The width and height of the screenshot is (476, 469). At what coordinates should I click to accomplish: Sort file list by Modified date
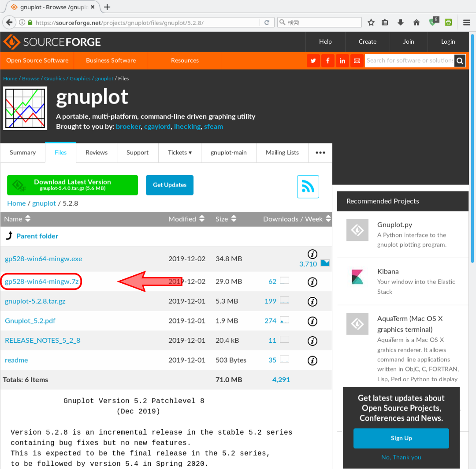point(186,219)
